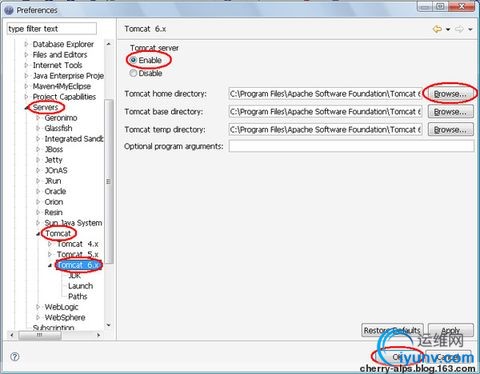Click the tree scrollbar up arrow
This screenshot has width=480, height=374.
click(109, 44)
